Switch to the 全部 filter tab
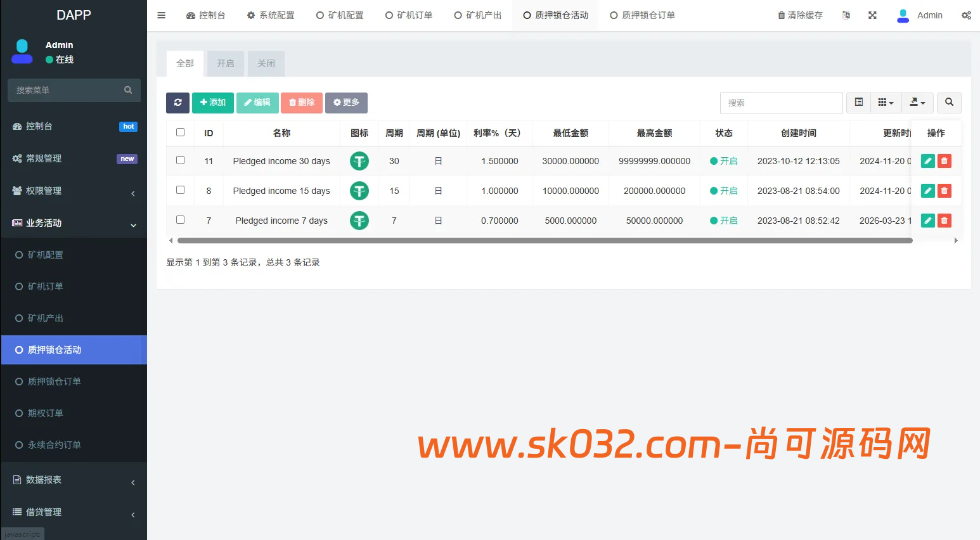Image resolution: width=980 pixels, height=540 pixels. pos(185,63)
